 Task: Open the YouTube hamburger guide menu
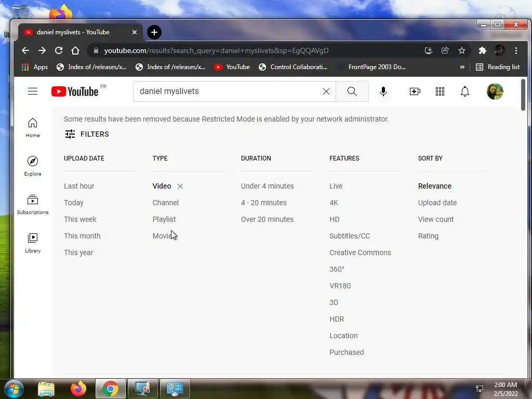tap(33, 91)
